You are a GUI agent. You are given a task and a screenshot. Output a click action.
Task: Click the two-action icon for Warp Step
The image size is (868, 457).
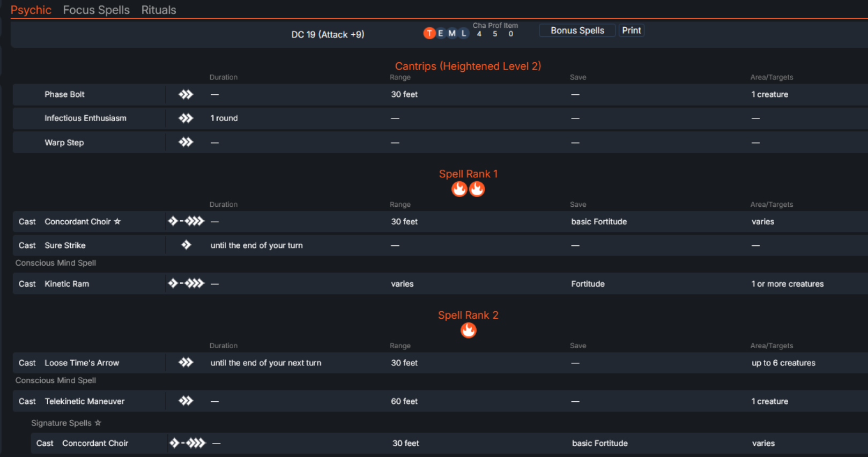click(x=186, y=142)
